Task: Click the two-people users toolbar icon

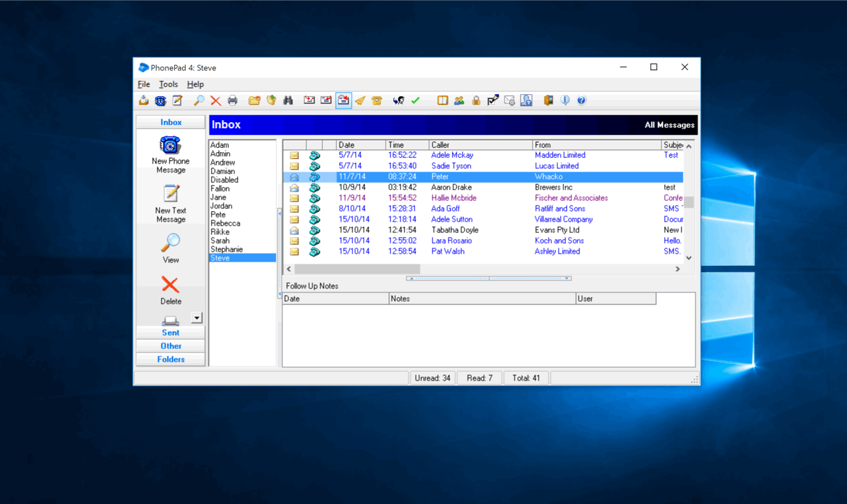Action: (x=459, y=101)
